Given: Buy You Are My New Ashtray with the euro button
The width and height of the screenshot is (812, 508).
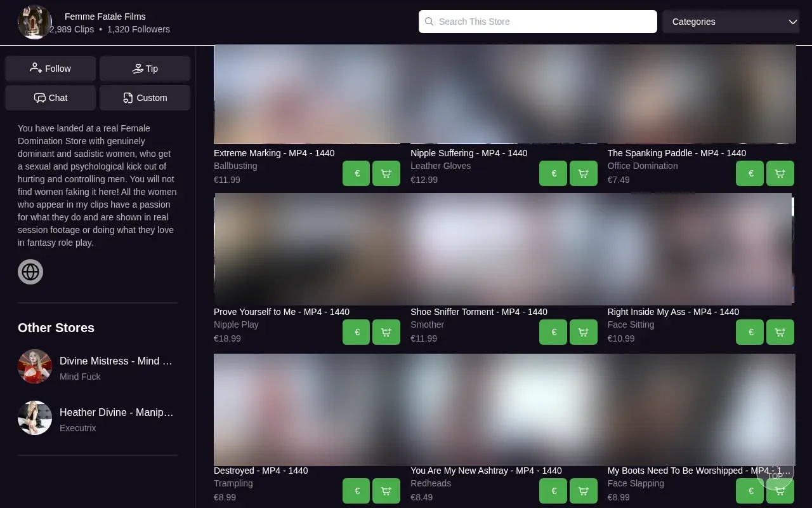Looking at the screenshot, I should point(553,491).
